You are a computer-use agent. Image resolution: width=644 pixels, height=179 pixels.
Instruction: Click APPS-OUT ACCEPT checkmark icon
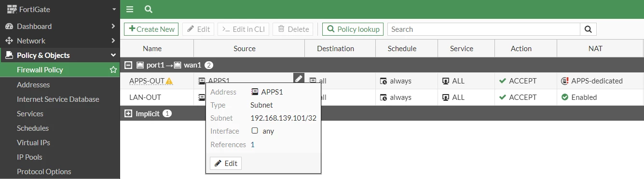click(503, 81)
